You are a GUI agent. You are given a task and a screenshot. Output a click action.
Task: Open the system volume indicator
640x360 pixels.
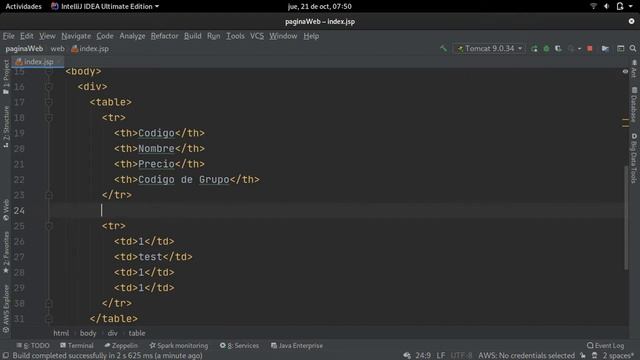point(607,6)
